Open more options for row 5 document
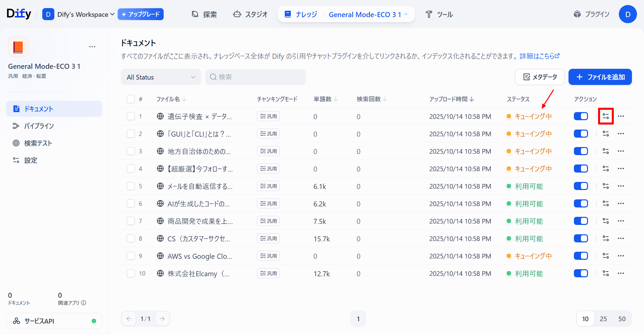This screenshot has height=335, width=644. click(621, 186)
